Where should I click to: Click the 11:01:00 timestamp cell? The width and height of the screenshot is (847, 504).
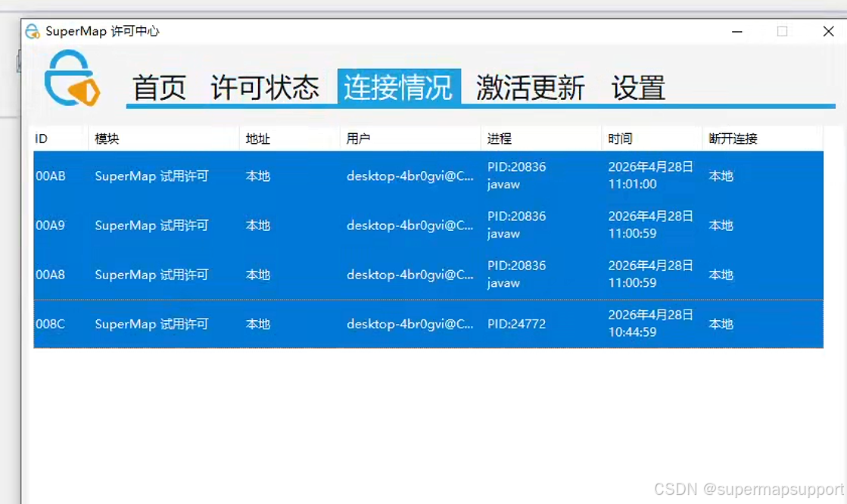click(x=650, y=176)
